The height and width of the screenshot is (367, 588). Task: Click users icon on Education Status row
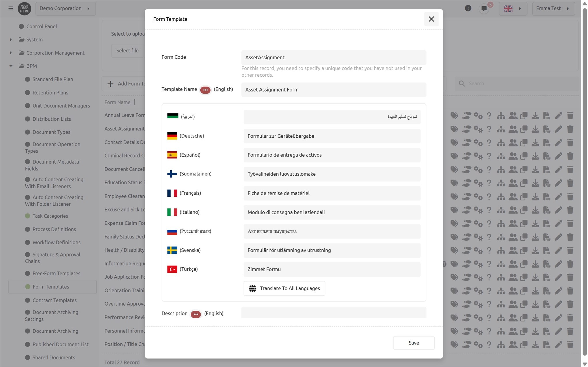click(513, 183)
